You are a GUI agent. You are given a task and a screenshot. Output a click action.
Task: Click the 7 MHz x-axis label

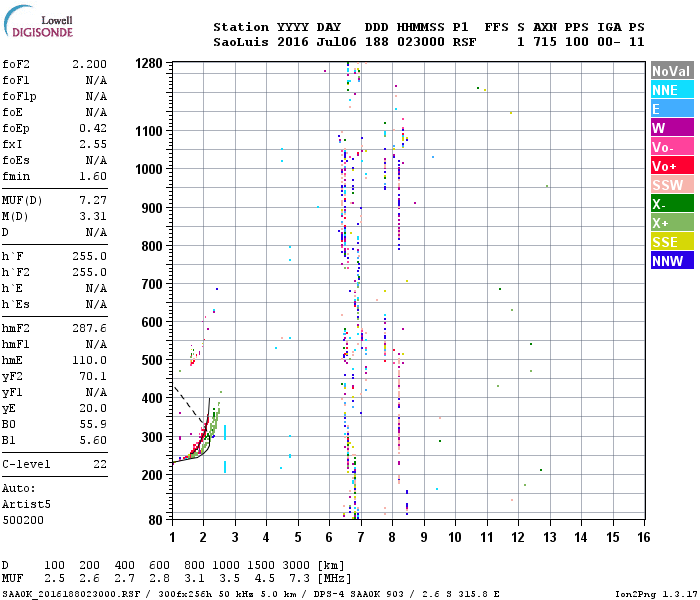click(360, 537)
